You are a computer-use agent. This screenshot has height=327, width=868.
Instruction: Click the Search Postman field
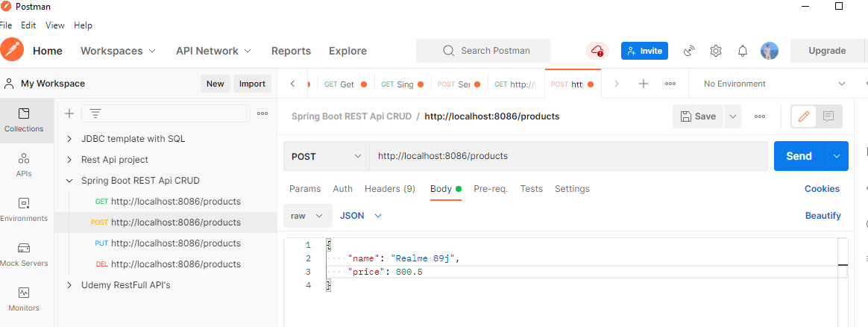[483, 51]
